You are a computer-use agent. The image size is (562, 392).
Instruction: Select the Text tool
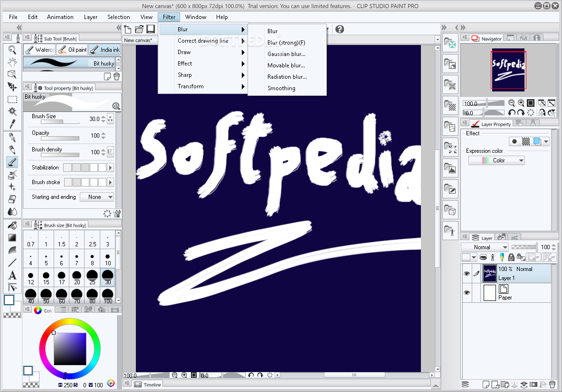[x=12, y=275]
